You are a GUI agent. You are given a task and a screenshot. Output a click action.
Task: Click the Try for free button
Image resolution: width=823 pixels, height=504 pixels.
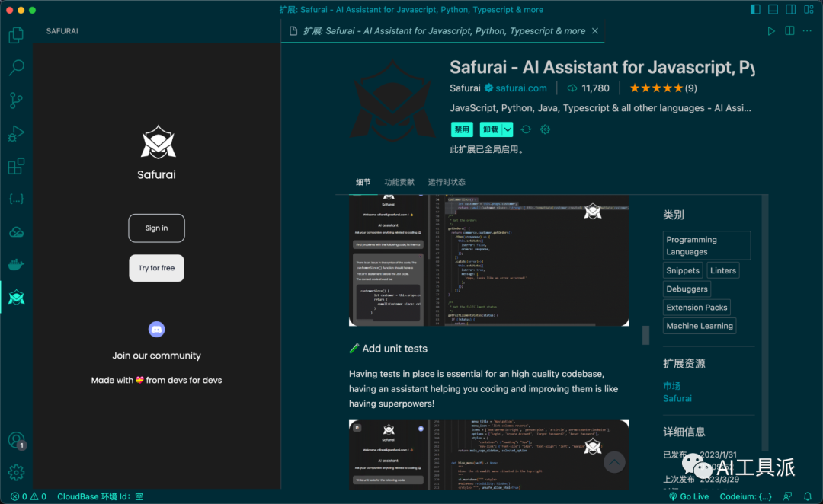click(156, 268)
